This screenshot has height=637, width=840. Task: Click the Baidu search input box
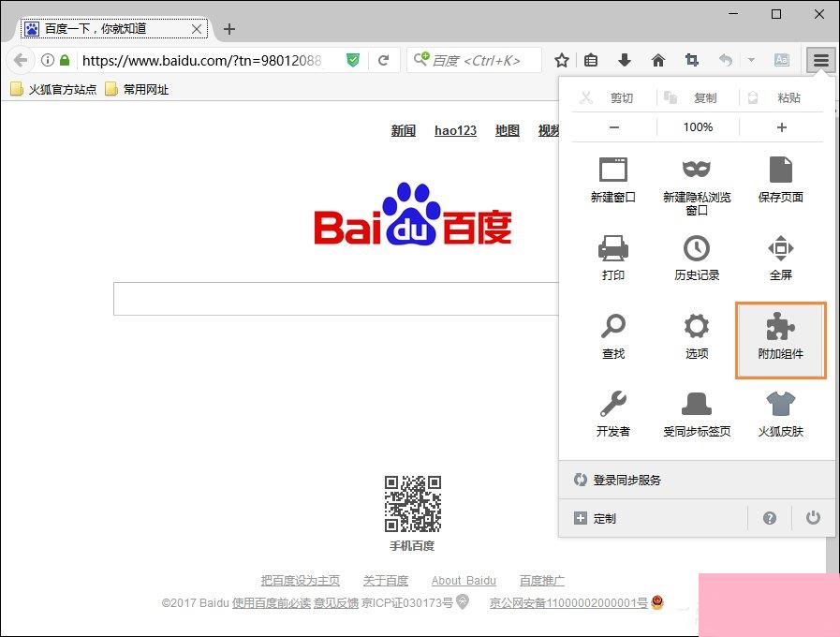tap(336, 299)
